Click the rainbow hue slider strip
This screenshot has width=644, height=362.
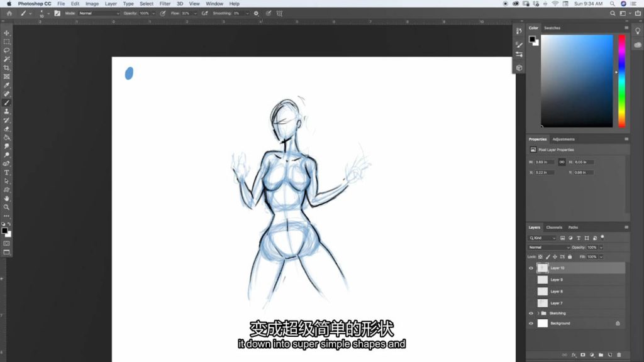(621, 80)
